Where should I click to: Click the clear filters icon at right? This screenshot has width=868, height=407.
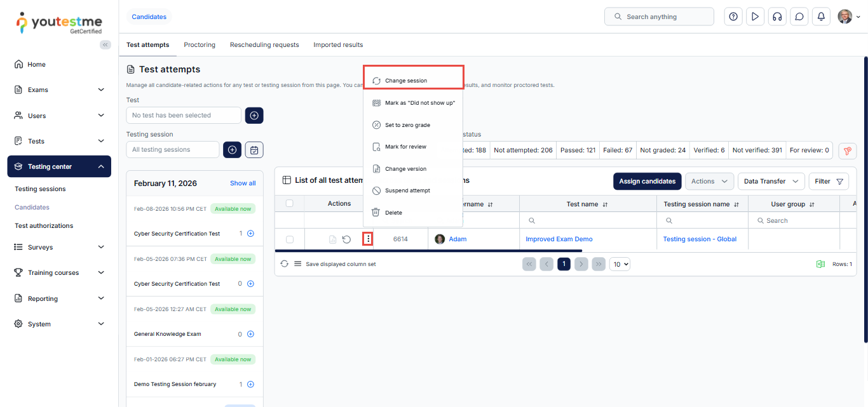847,150
